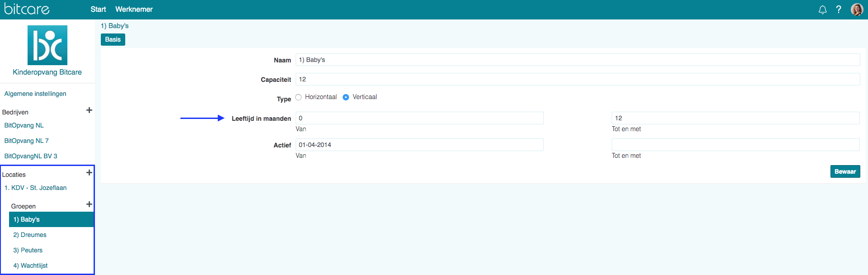Click the Horizontaal label text
Viewport: 868px width, 275px height.
tap(321, 97)
